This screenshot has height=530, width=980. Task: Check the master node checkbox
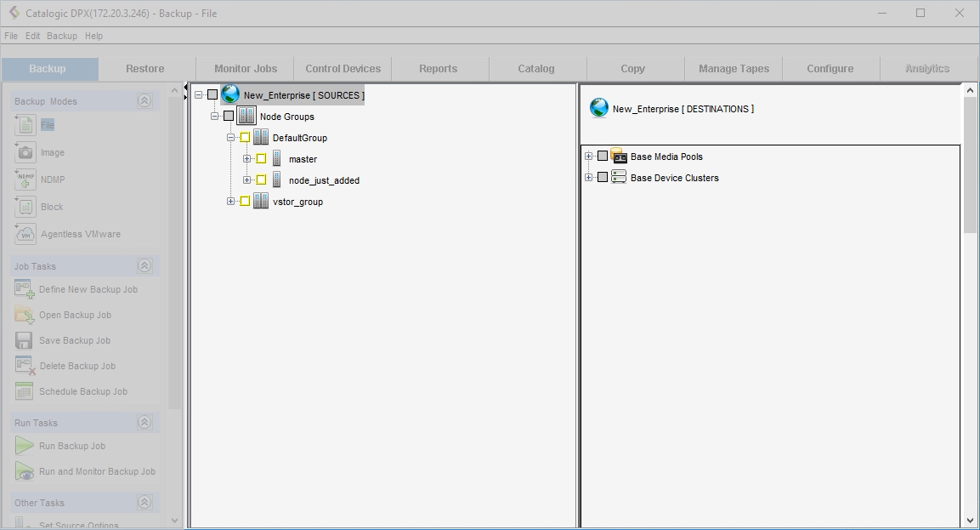(x=261, y=159)
